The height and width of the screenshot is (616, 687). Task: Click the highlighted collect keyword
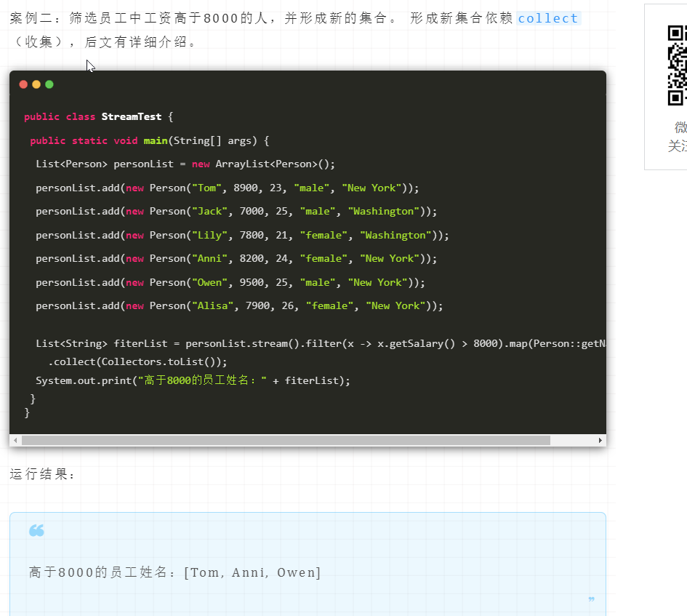click(548, 18)
